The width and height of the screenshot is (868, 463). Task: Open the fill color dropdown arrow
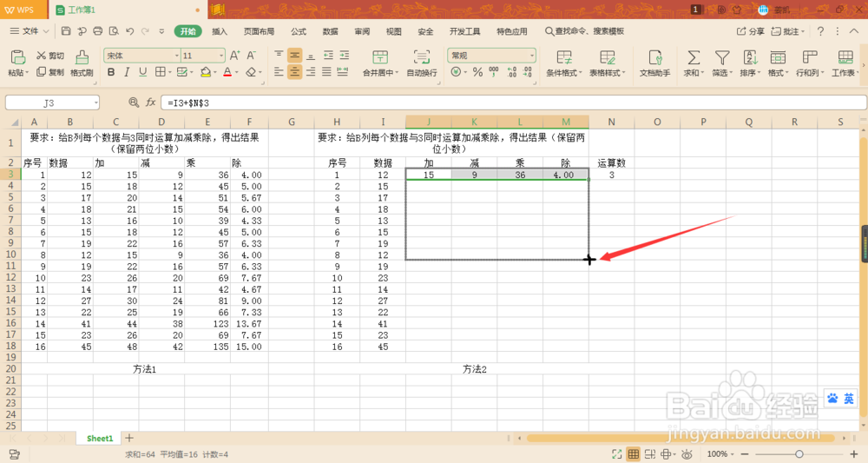point(214,73)
